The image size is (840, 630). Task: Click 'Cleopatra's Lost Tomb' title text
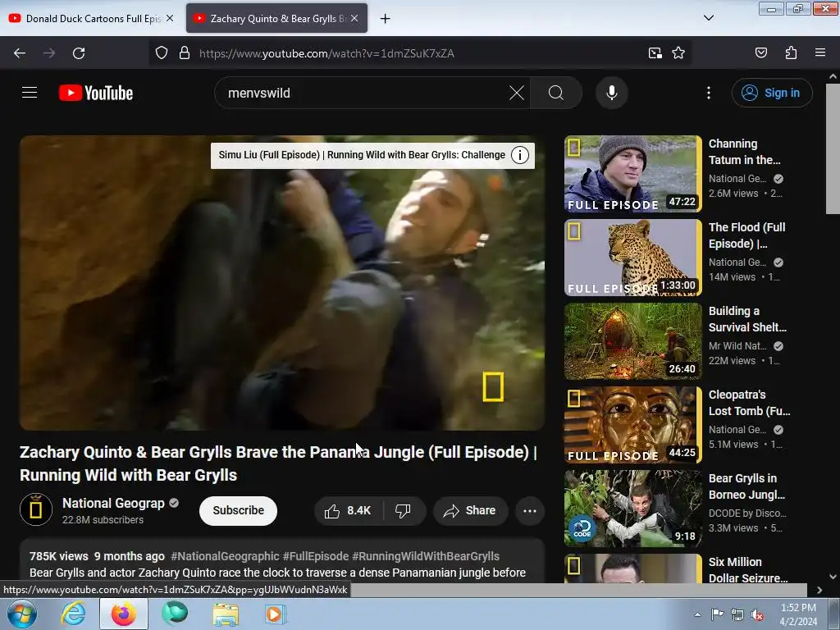[x=750, y=403]
